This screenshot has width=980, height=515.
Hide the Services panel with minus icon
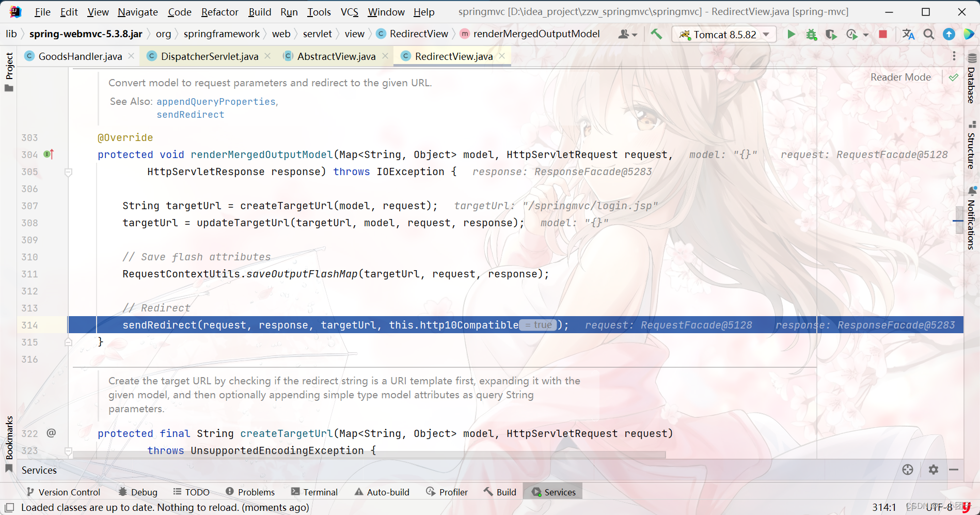tap(954, 470)
